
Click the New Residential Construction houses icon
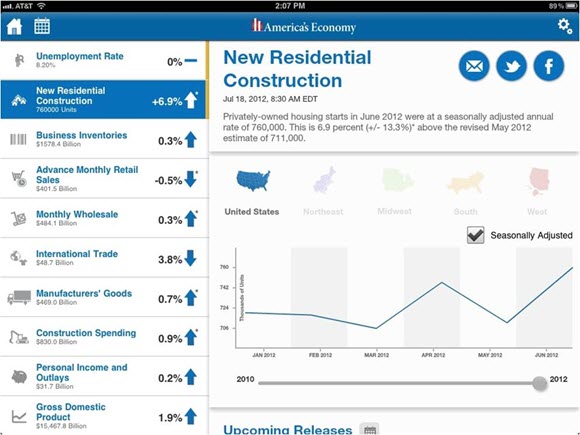coord(18,100)
